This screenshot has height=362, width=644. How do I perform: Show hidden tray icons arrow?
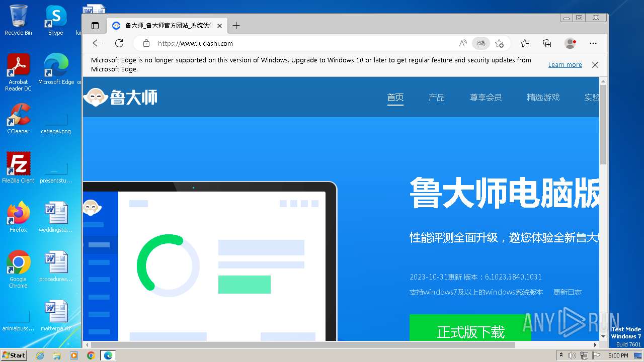(561, 355)
